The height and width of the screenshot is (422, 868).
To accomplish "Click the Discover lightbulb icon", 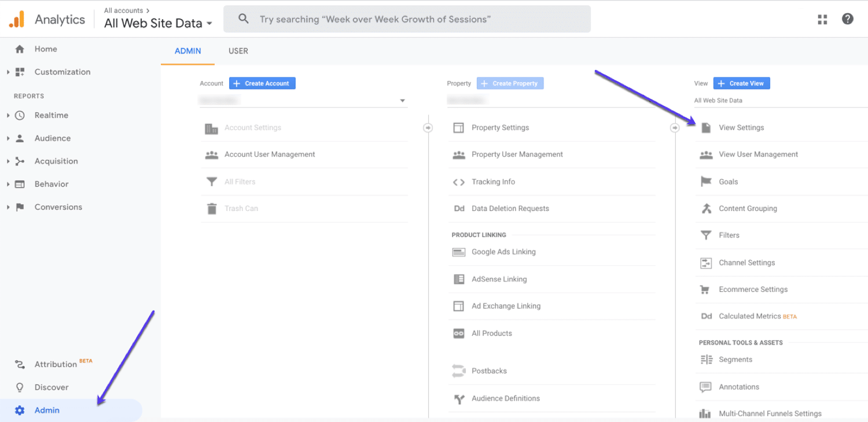I will click(x=20, y=387).
